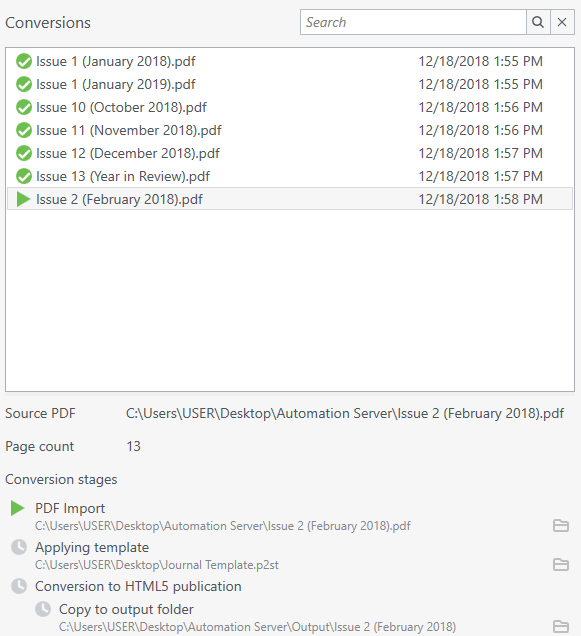Click the PDF Import running play icon
Screen dimensions: 581x636
tap(17, 508)
